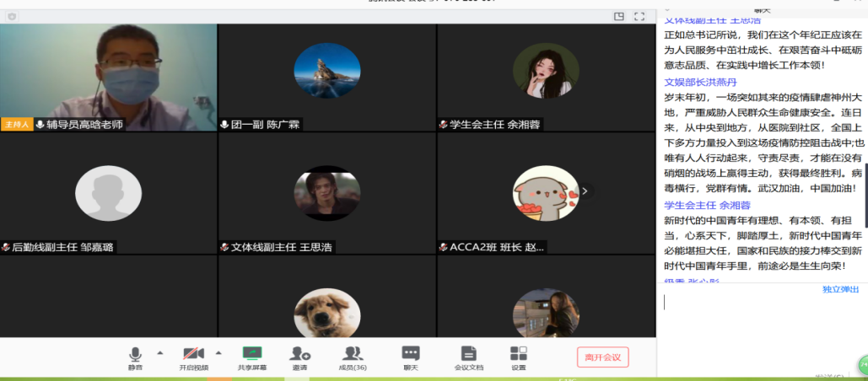The height and width of the screenshot is (381, 868).
Task: Click green floating badge at bottom-right corner
Action: 863,365
